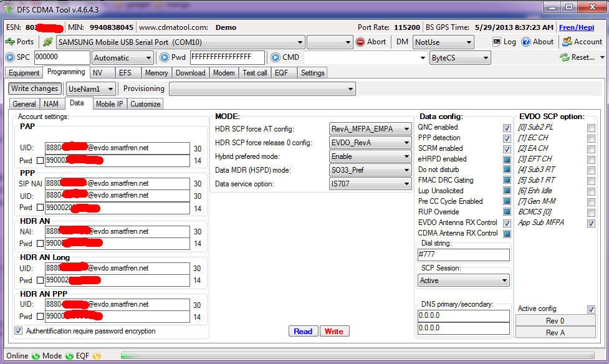
Task: Open Data service option dropdown
Action: [x=370, y=184]
